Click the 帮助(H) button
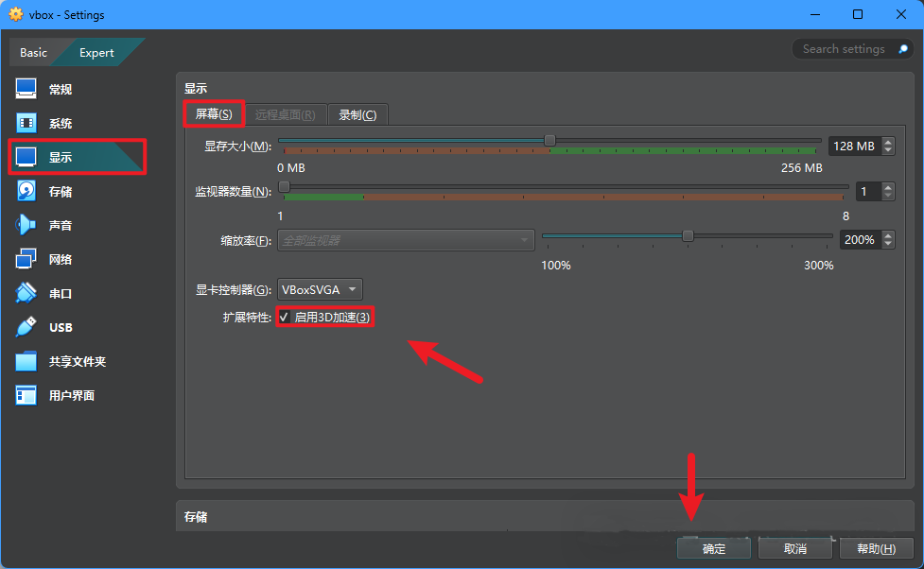 click(877, 548)
